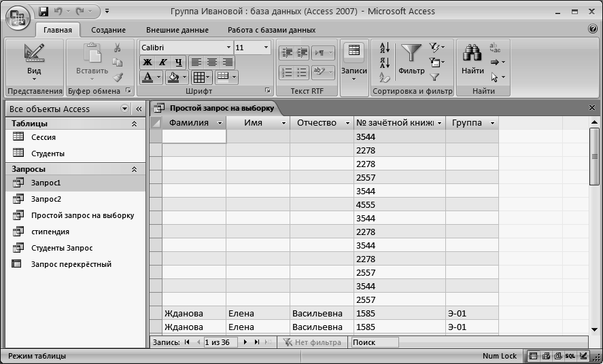Viewport: 603px width, 364px height.
Task: Open the Фамилия column filter dropdown
Action: (x=220, y=123)
